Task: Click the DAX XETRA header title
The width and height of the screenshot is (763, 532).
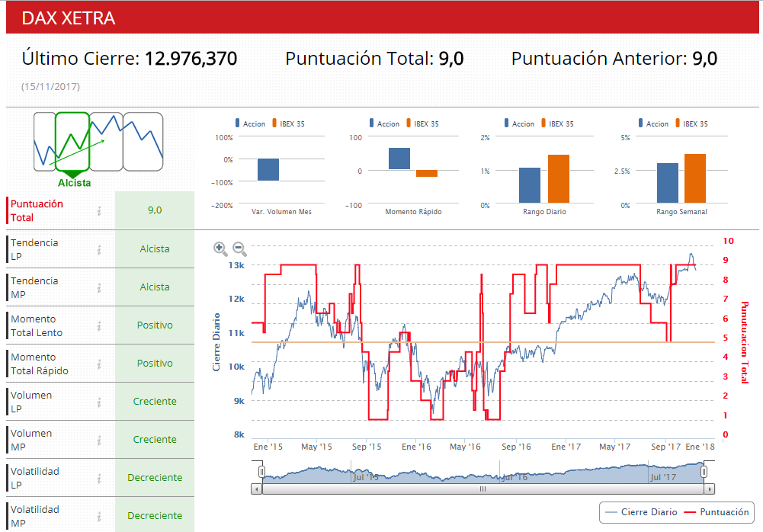Action: tap(69, 18)
